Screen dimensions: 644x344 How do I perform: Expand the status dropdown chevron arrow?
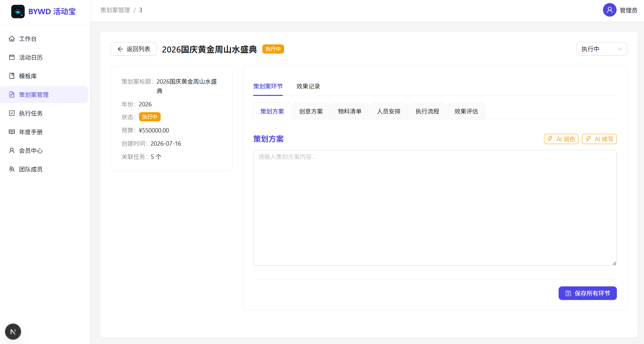[620, 49]
